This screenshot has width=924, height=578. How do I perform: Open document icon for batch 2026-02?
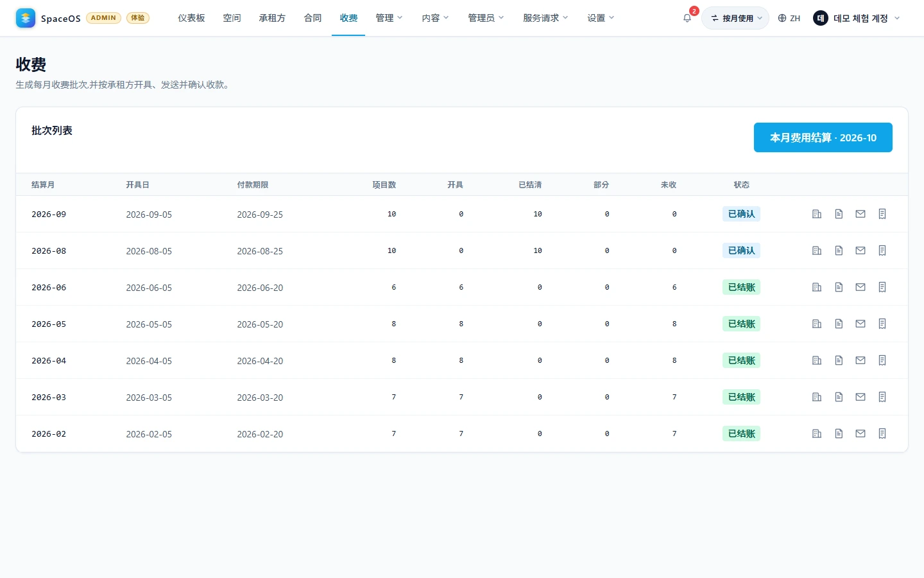click(839, 433)
